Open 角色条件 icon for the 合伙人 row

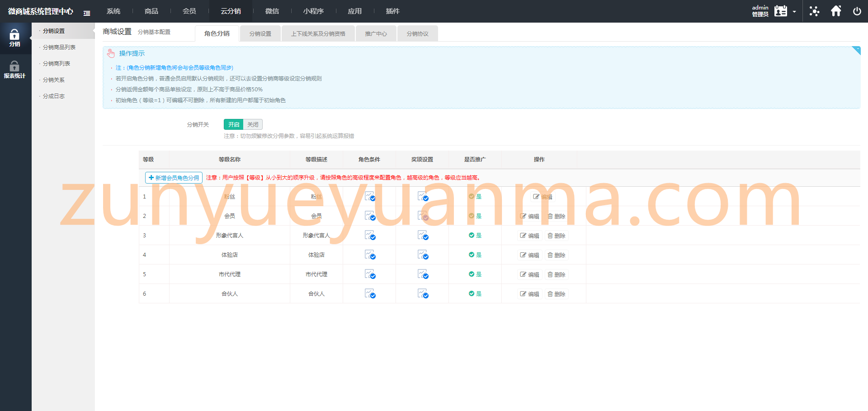pyautogui.click(x=370, y=293)
